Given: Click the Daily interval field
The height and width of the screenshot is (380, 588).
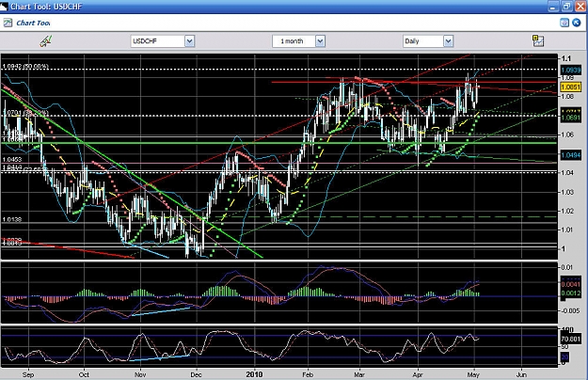Looking at the screenshot, I should 423,41.
